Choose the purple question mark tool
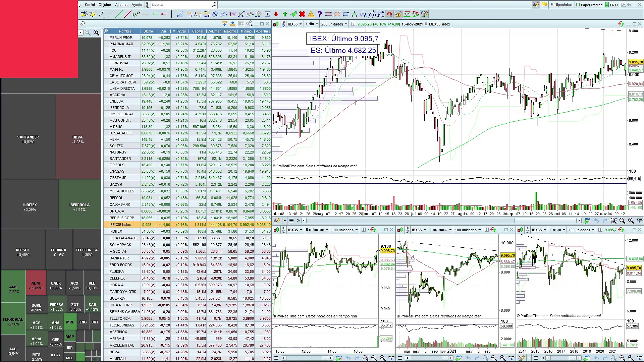Image resolution: width=644 pixels, height=362 pixels. point(319,14)
